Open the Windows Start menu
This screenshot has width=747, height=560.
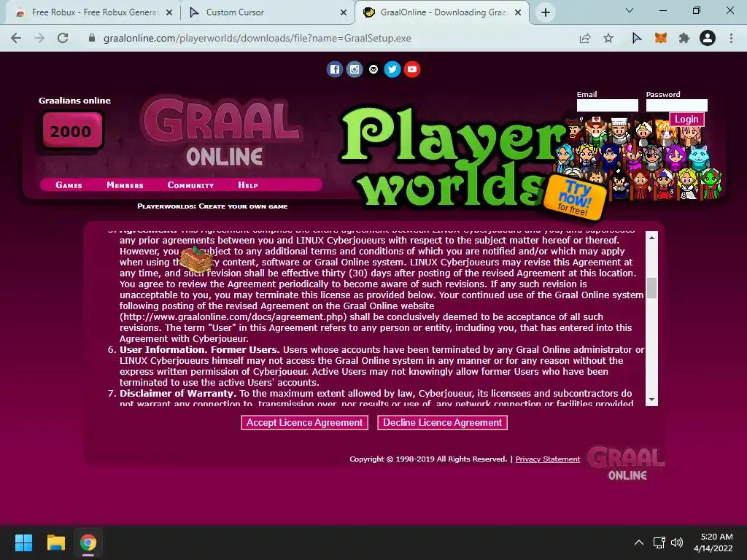[x=23, y=542]
